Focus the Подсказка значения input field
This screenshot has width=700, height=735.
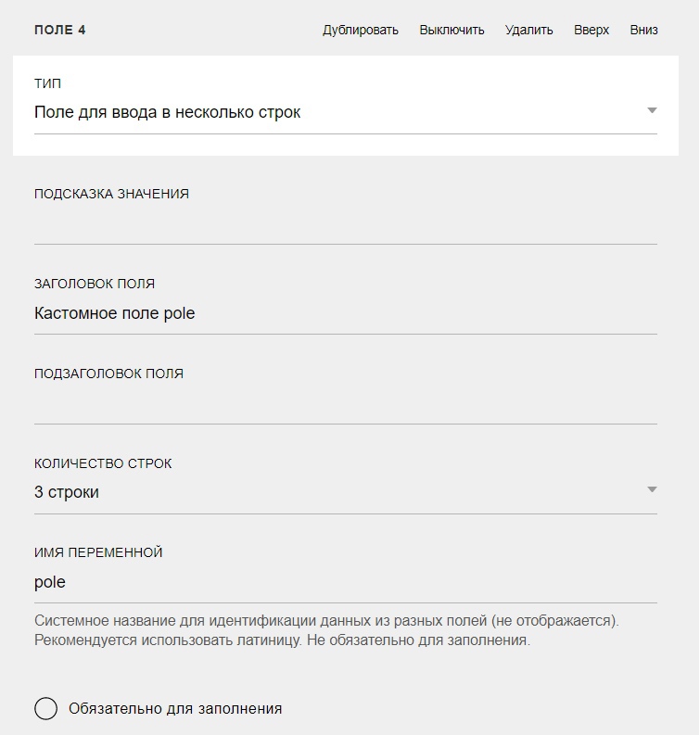pos(345,225)
